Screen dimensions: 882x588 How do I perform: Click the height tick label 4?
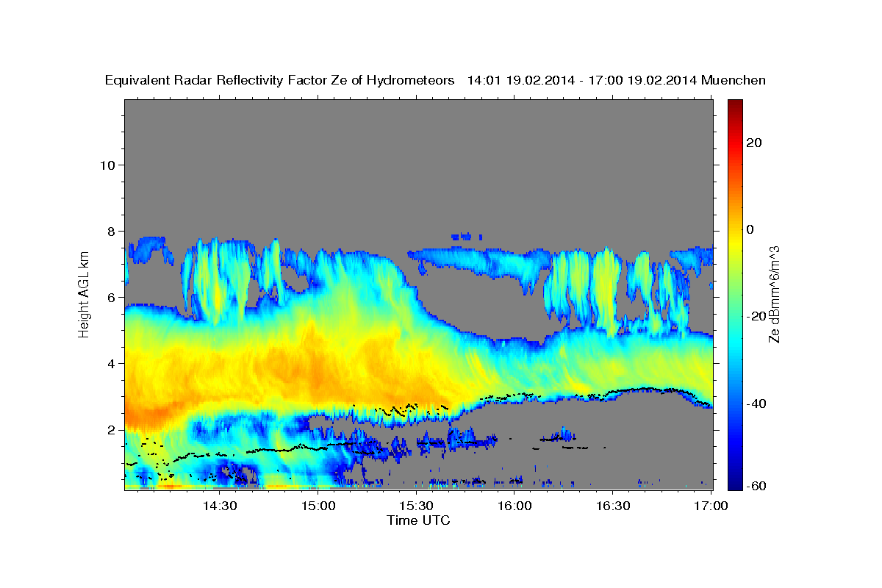tap(112, 363)
